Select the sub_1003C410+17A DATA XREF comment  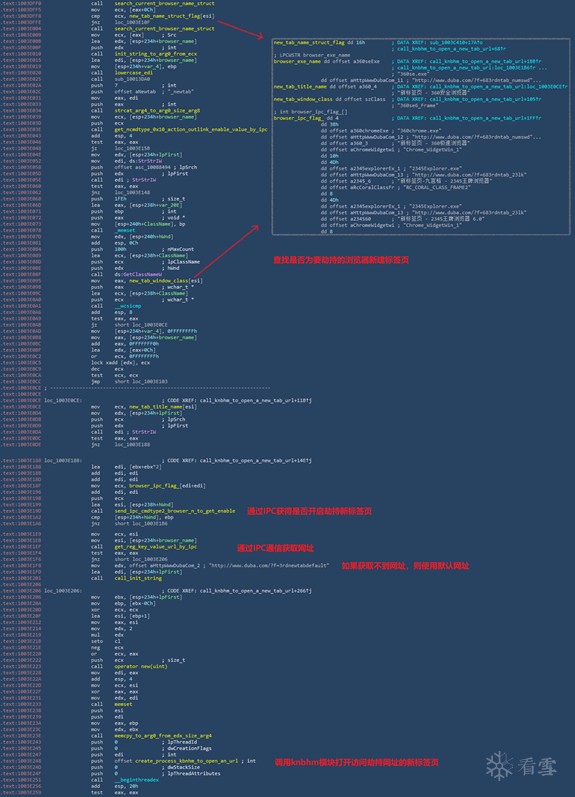(437, 42)
